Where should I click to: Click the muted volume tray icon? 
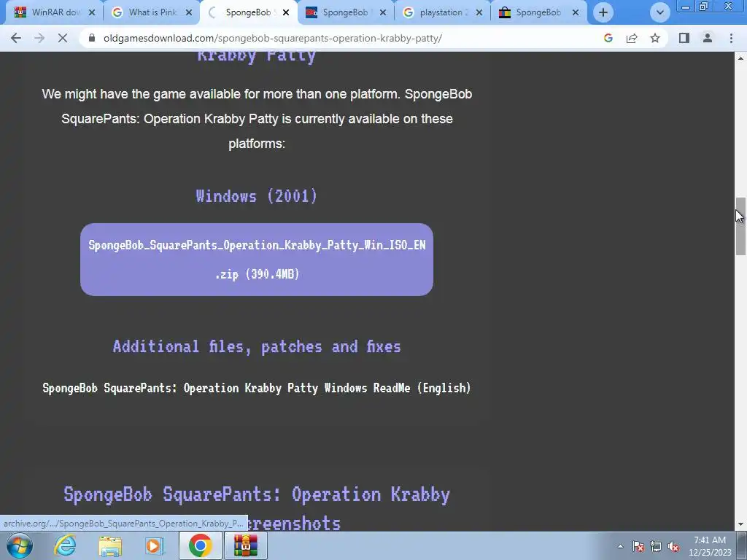point(673,546)
